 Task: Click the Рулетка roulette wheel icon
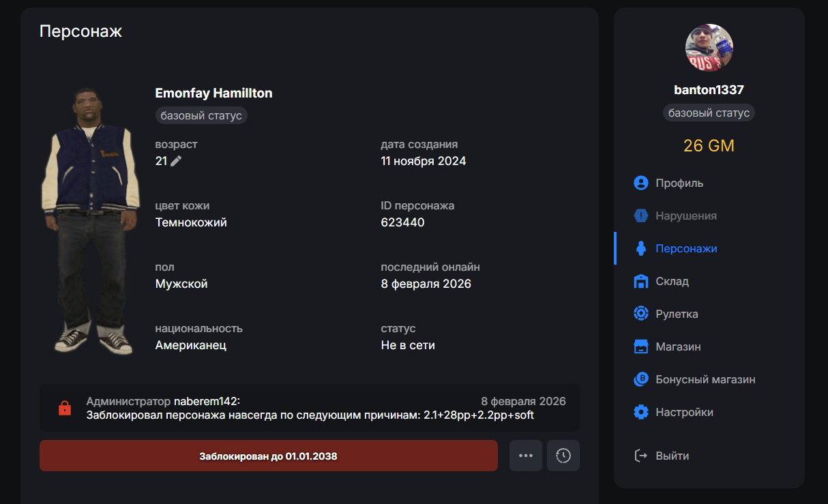640,314
